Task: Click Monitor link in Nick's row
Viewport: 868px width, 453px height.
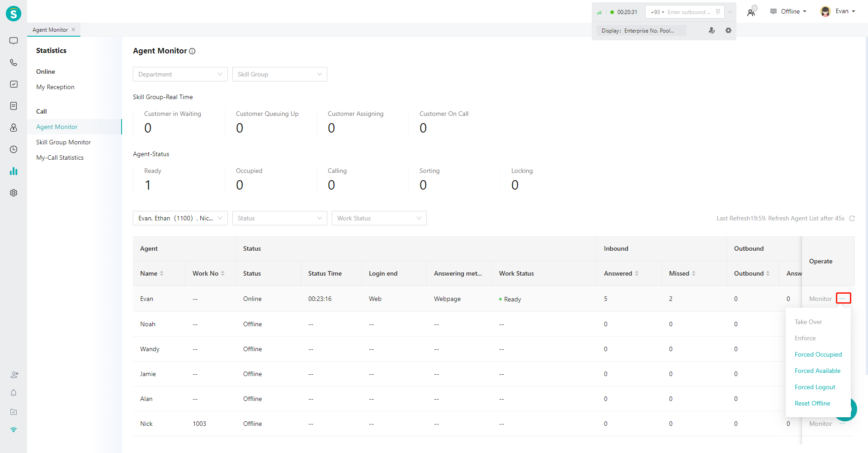Action: [x=820, y=424]
